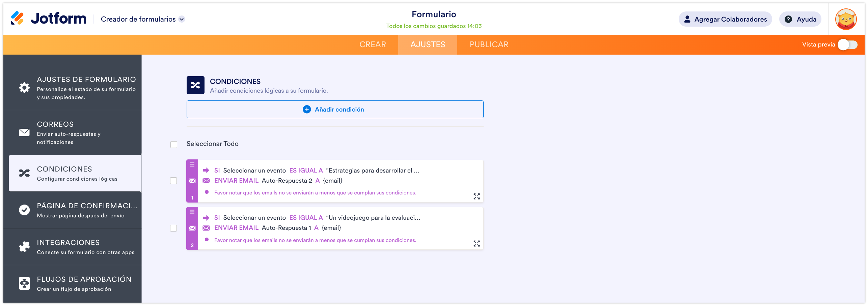Select the Integraciones puzzle icon

(24, 246)
